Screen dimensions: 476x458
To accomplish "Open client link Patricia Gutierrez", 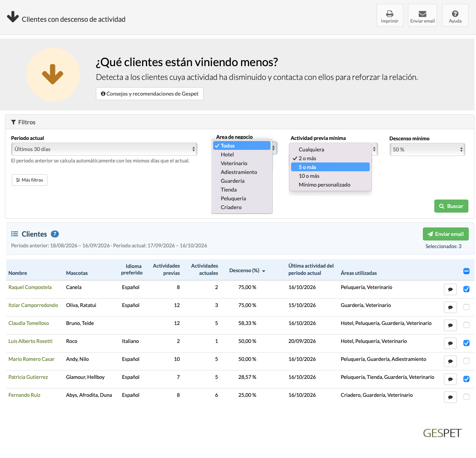I will pyautogui.click(x=28, y=377).
